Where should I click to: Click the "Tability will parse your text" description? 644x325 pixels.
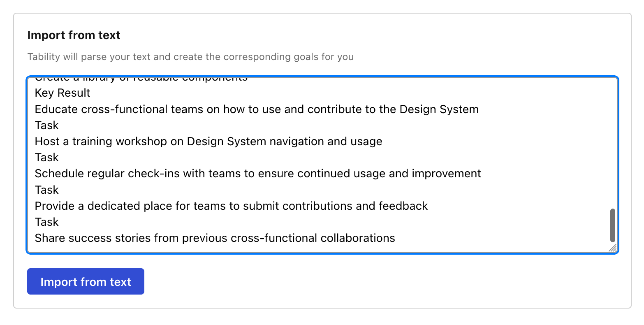coord(190,57)
